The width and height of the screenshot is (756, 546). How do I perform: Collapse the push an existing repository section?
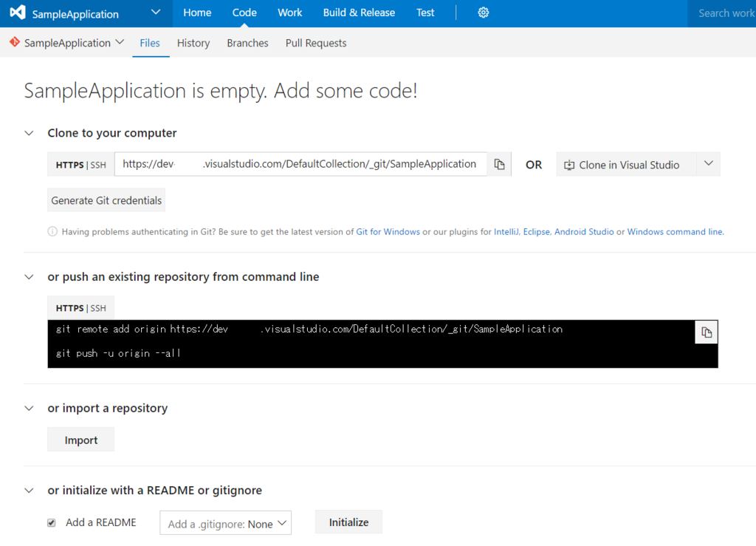[30, 277]
